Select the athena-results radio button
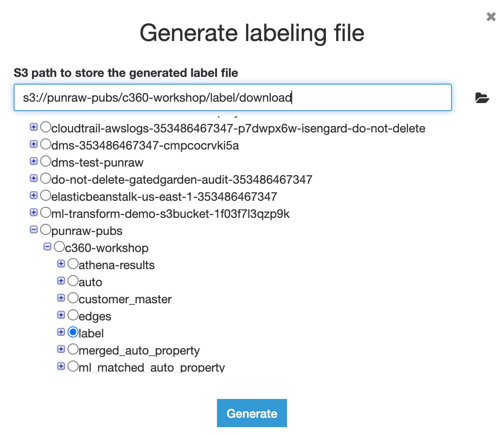The image size is (504, 434). 73,264
